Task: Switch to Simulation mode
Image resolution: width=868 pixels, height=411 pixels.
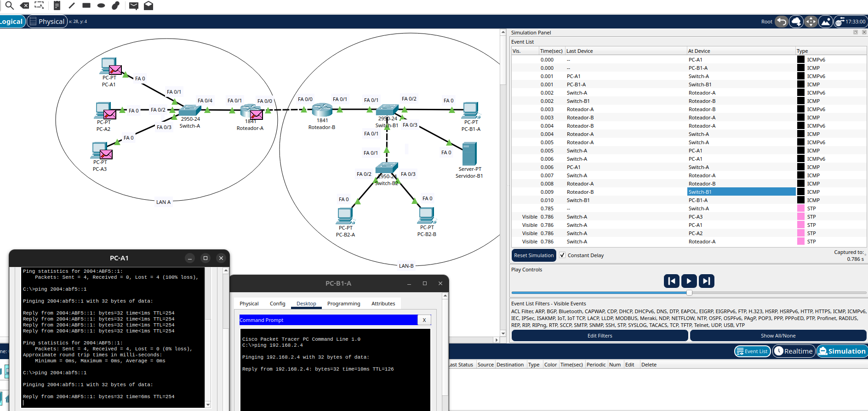Action: tap(842, 351)
